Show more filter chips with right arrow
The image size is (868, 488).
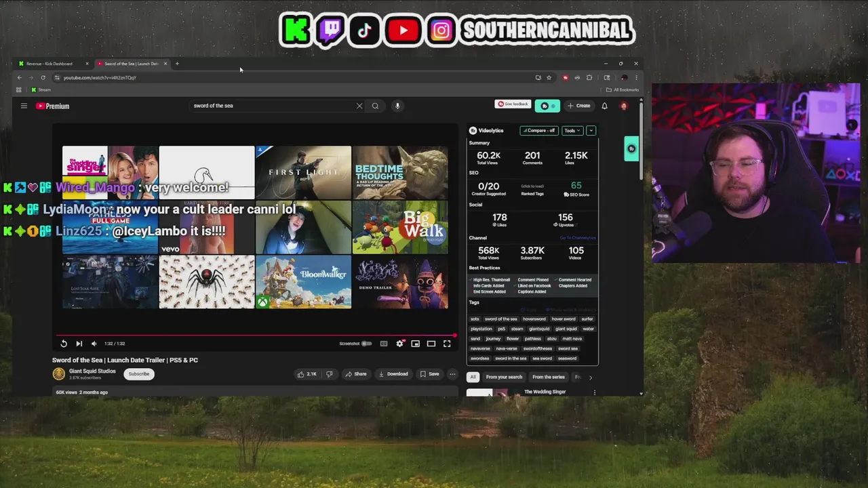[x=590, y=378]
